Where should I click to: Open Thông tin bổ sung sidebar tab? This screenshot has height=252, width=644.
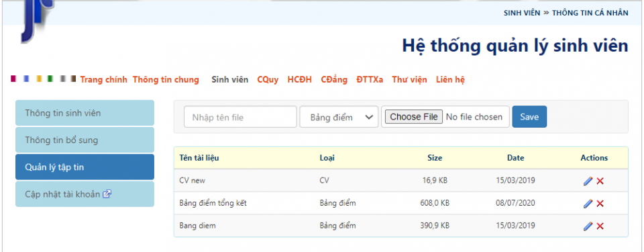[x=85, y=140]
